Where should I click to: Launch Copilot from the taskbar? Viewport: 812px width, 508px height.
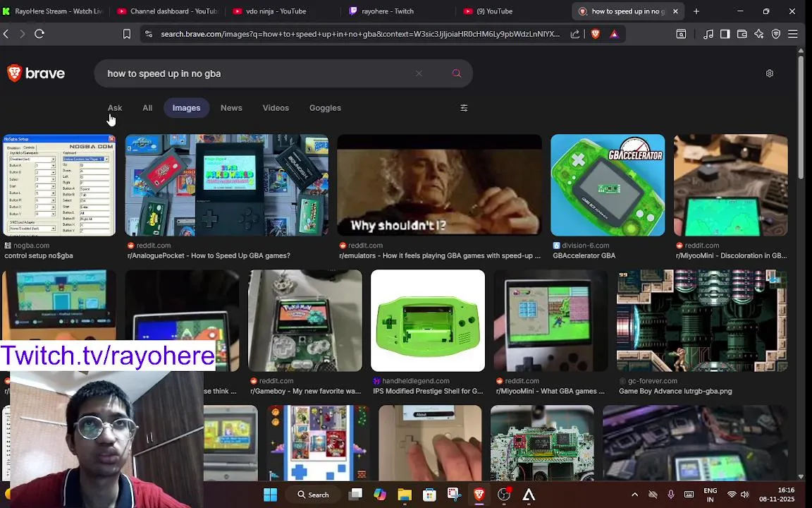[380, 495]
